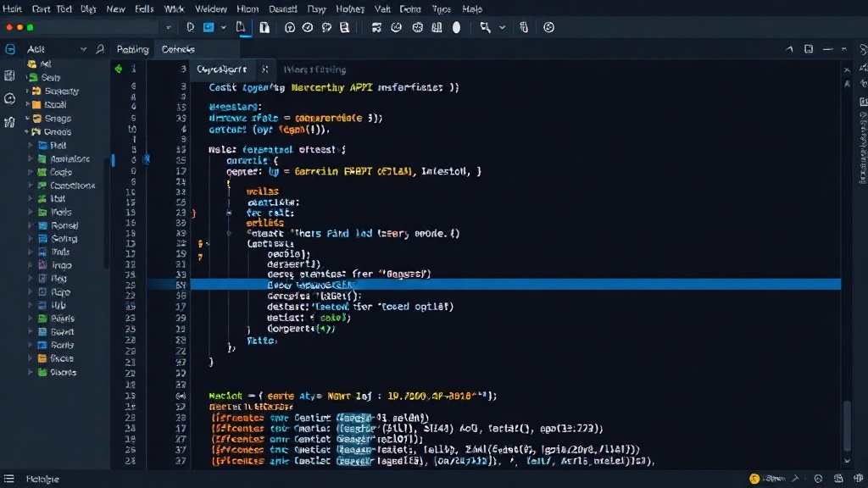Open the grid view icon in the activity bar

coord(9,75)
